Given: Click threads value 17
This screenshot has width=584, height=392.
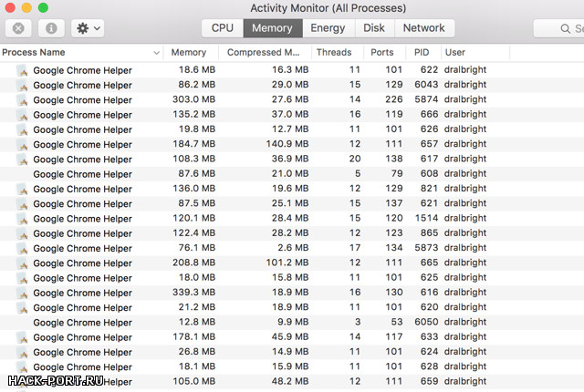Looking at the screenshot, I should pyautogui.click(x=355, y=248).
